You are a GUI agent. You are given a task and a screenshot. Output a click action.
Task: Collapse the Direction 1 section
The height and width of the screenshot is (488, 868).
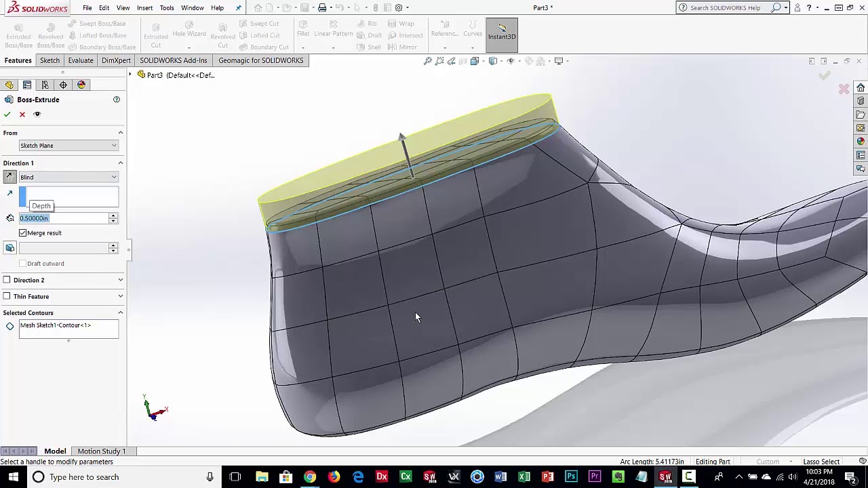point(121,163)
